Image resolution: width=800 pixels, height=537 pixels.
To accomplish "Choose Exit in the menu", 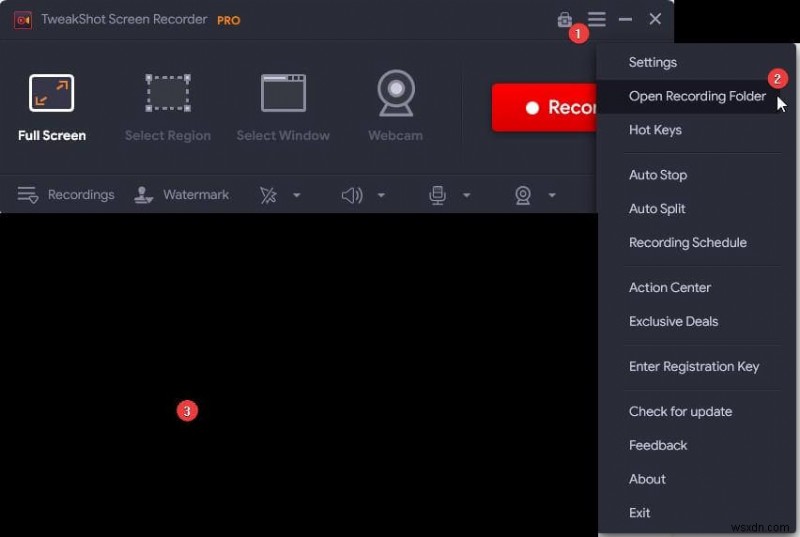I will 639,513.
